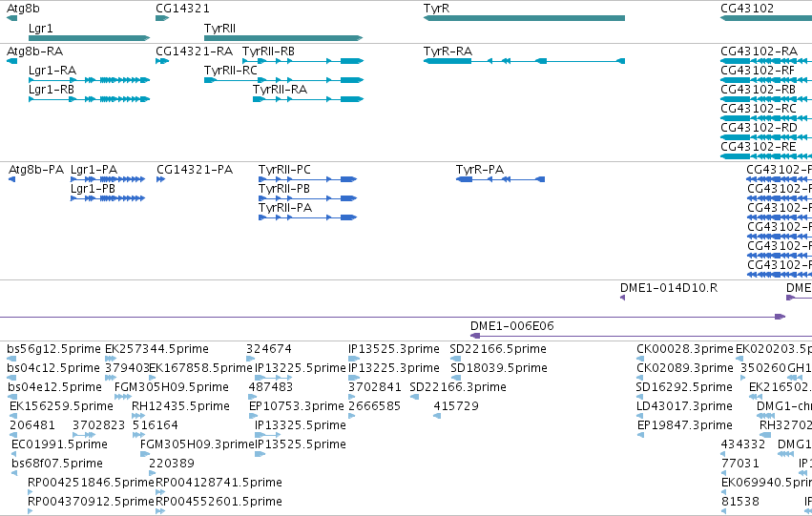Click the EP10753.3prime EST label
The image size is (812, 516).
point(297,407)
